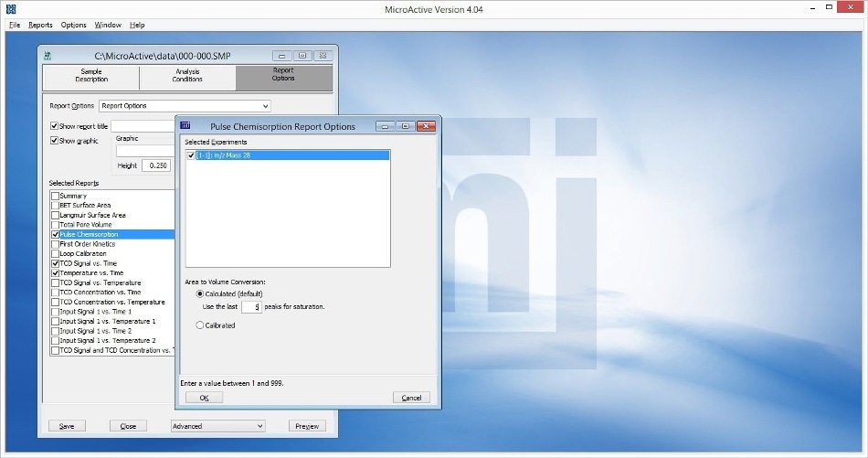Open the File menu
Viewport: 868px width, 458px height.
15,25
